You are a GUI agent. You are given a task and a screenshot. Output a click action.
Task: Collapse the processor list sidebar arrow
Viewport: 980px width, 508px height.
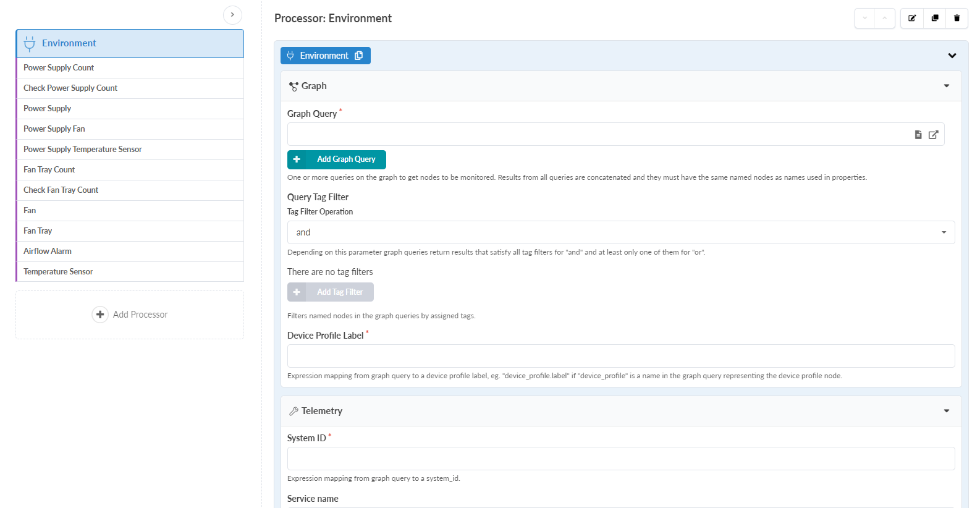coord(232,15)
